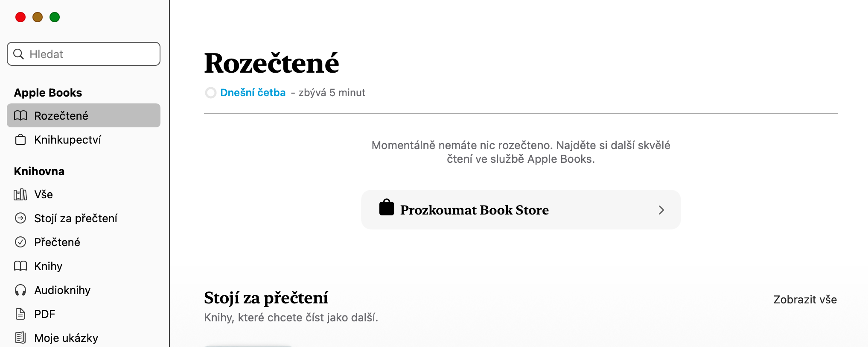Click the Rozečtené open book icon
Image resolution: width=868 pixels, height=347 pixels.
tap(20, 116)
